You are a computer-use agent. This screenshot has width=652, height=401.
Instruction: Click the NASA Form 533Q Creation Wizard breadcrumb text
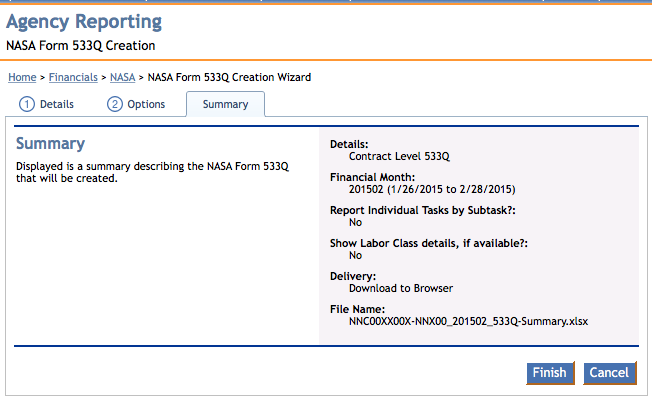click(229, 77)
